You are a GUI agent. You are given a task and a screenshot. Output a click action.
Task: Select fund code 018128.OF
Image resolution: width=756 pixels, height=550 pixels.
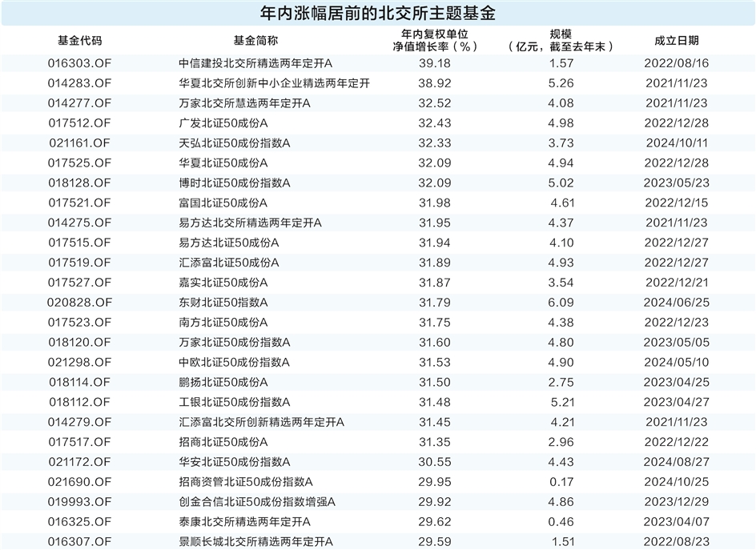click(79, 183)
